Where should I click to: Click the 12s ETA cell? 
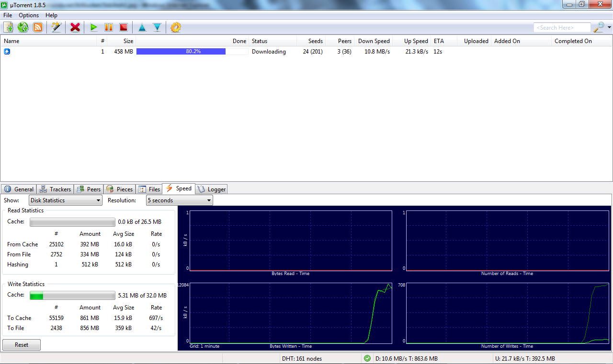[438, 52]
